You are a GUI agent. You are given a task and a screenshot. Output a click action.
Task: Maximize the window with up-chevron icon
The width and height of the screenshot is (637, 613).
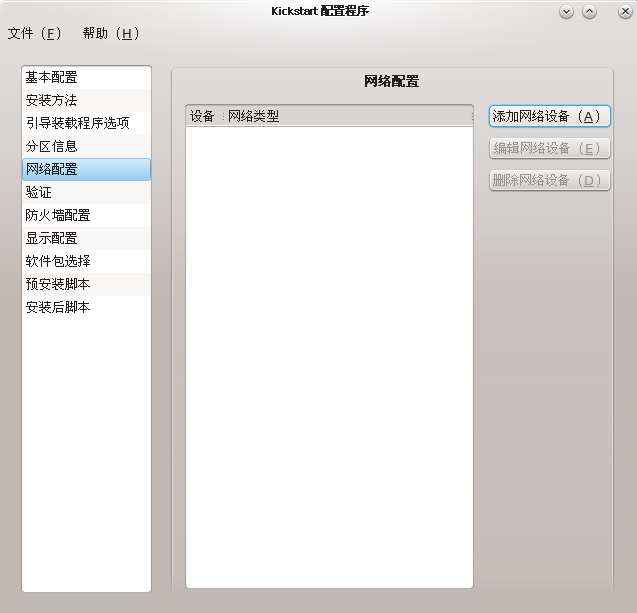(x=589, y=11)
